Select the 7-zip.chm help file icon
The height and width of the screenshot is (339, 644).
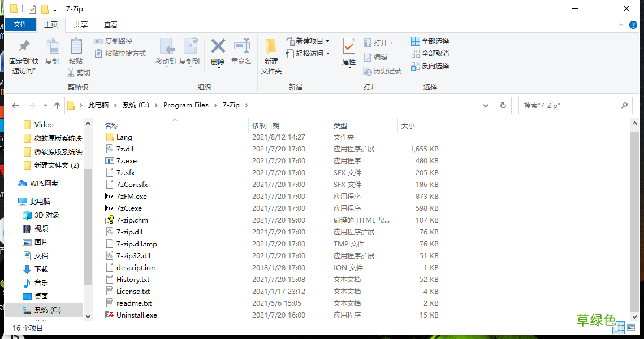pos(110,220)
